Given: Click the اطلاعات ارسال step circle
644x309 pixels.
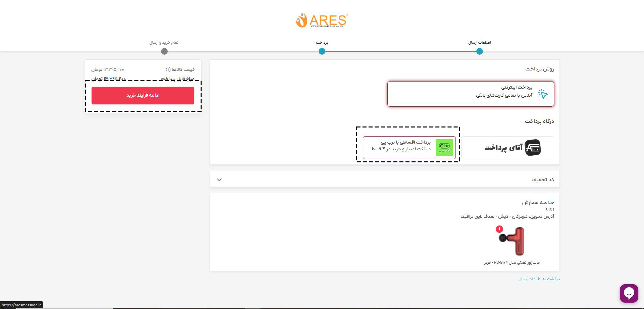Looking at the screenshot, I should tap(480, 51).
